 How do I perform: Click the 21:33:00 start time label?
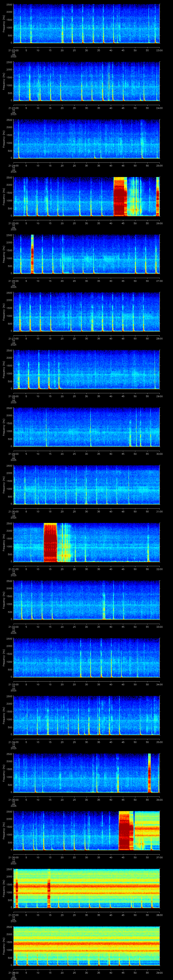point(13,684)
